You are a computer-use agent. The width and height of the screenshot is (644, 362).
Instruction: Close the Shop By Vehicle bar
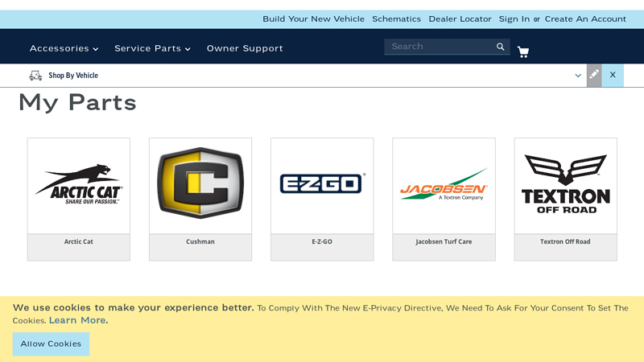[x=613, y=75]
